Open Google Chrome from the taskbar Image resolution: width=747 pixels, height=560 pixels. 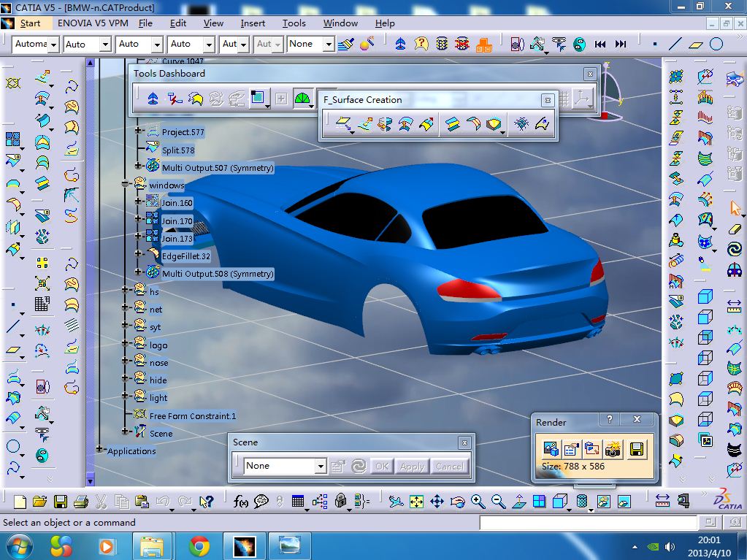(199, 545)
